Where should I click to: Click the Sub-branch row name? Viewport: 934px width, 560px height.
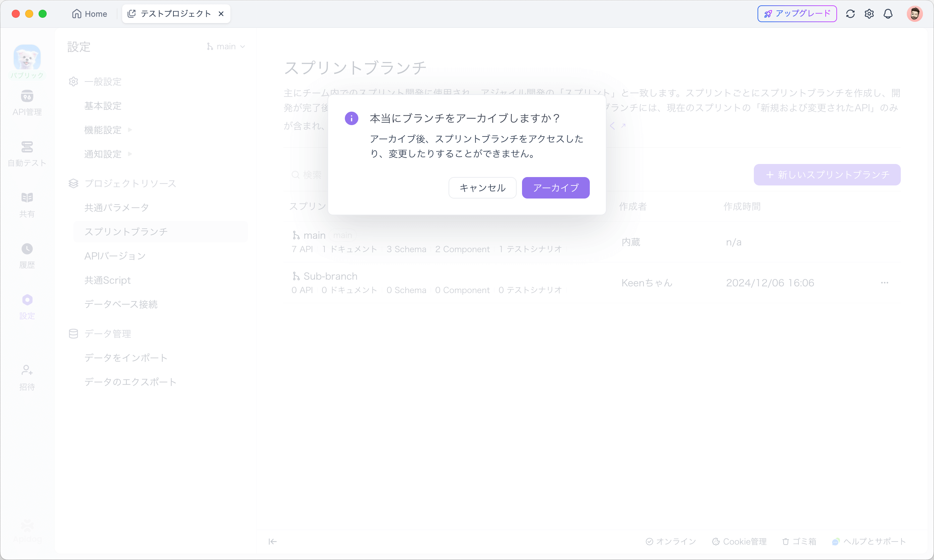330,276
